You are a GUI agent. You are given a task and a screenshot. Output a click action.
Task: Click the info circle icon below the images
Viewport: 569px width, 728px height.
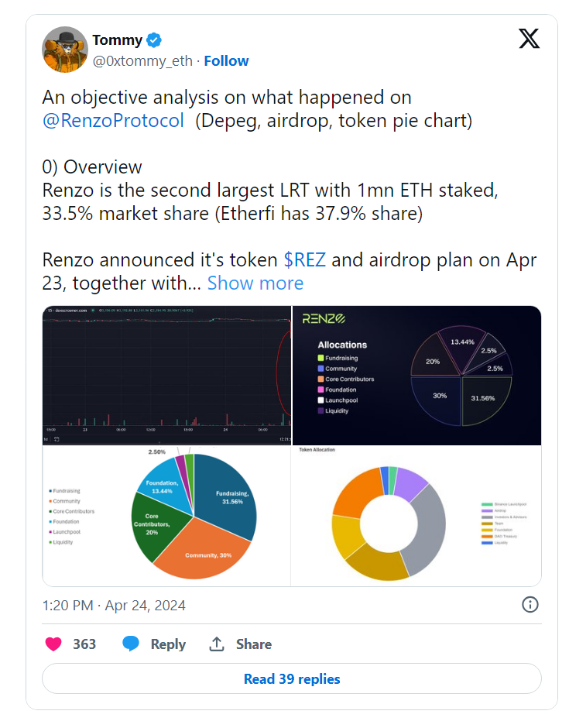pos(530,605)
